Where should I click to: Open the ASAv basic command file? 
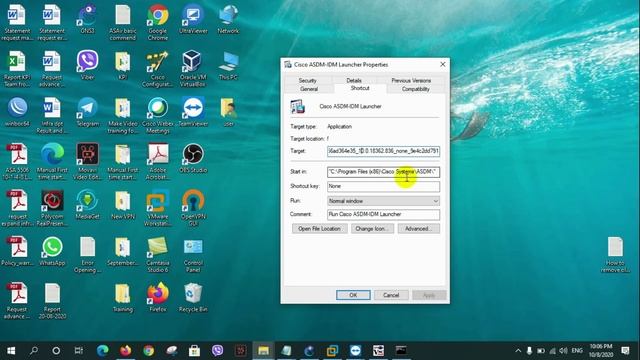point(123,22)
